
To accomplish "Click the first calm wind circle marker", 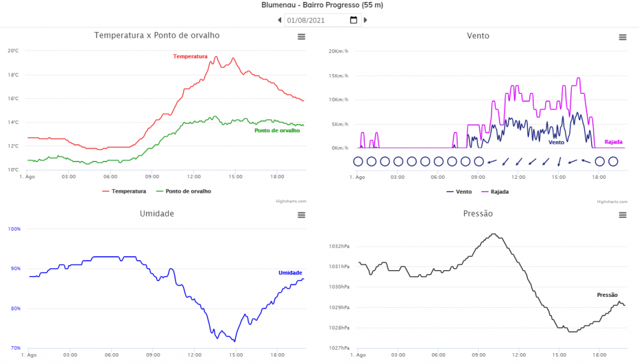I will [358, 161].
